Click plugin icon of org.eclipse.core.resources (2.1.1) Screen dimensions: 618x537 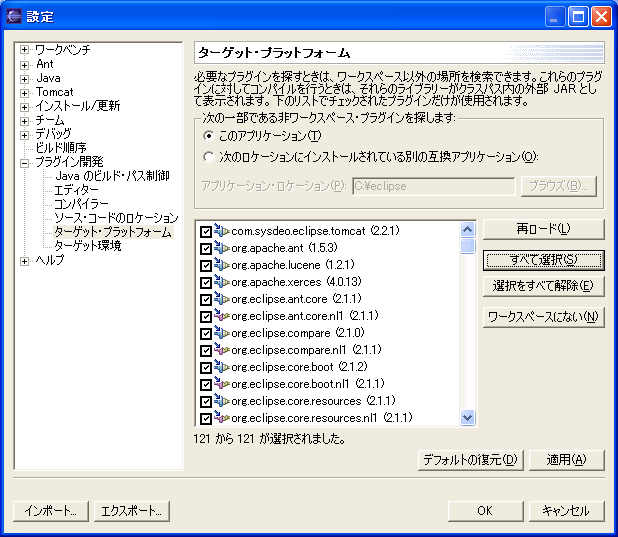(222, 401)
